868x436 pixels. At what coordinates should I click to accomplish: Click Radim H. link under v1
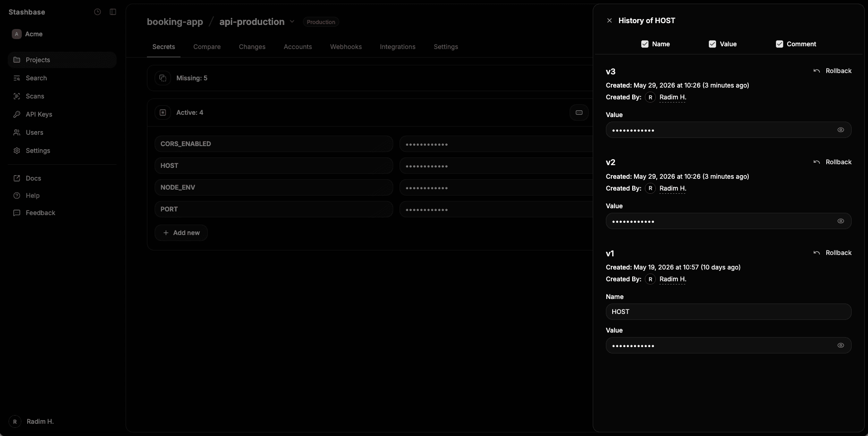(x=673, y=279)
